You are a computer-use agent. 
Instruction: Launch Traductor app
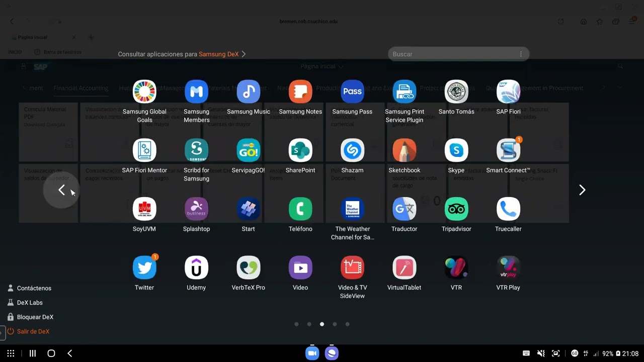point(405,209)
